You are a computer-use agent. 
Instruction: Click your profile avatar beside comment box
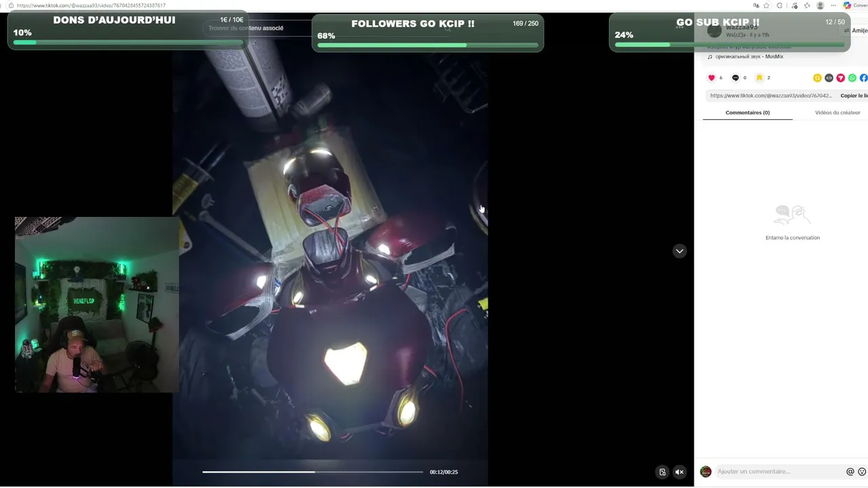click(x=706, y=472)
